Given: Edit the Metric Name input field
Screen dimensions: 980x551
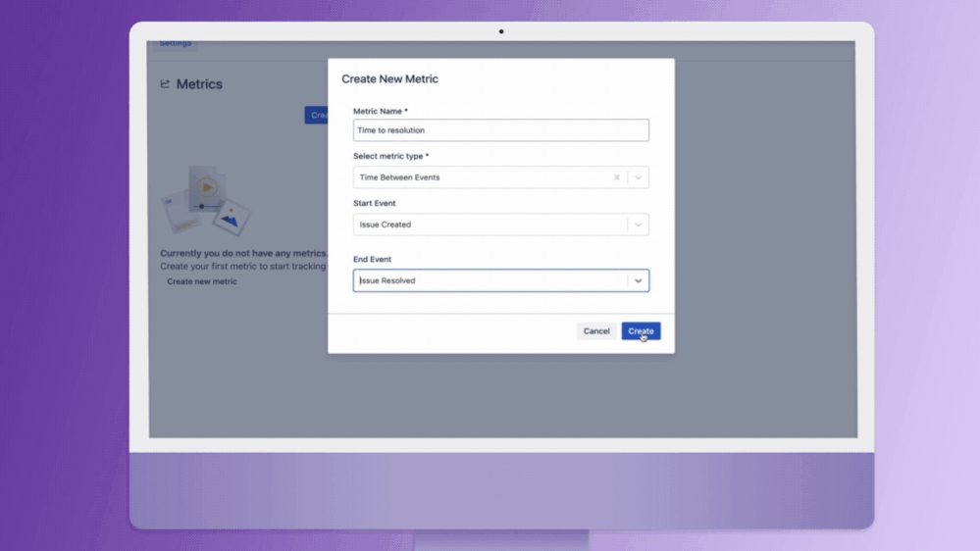Looking at the screenshot, I should point(500,130).
